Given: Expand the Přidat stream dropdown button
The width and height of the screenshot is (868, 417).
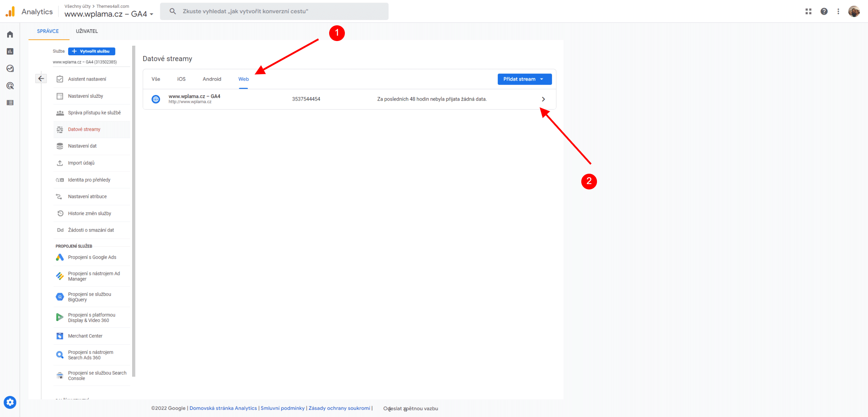Looking at the screenshot, I should click(525, 79).
